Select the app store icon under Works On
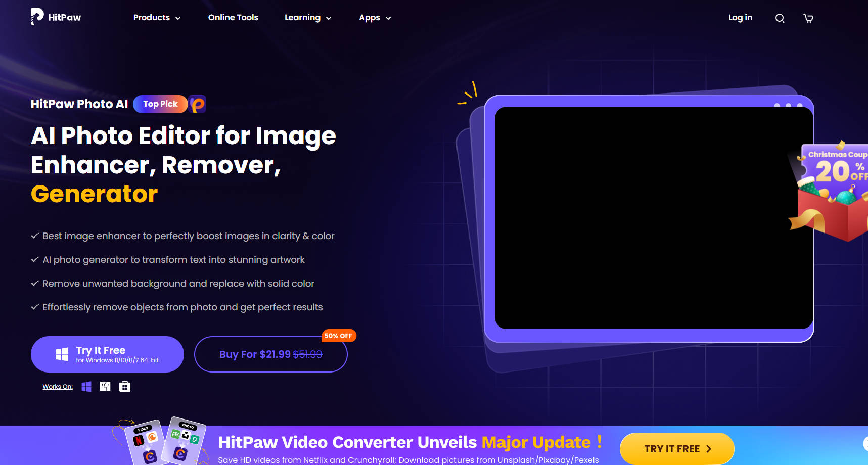Image resolution: width=868 pixels, height=465 pixels. coord(125,387)
